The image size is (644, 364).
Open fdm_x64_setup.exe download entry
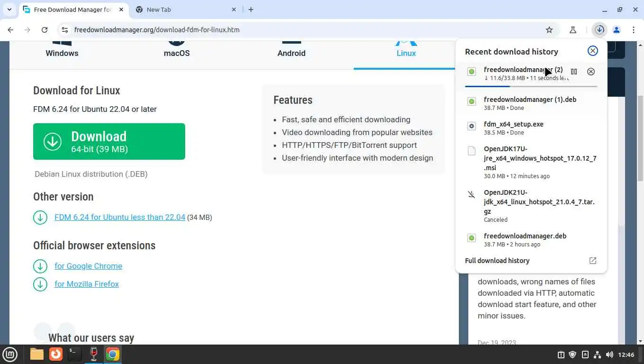click(531, 128)
